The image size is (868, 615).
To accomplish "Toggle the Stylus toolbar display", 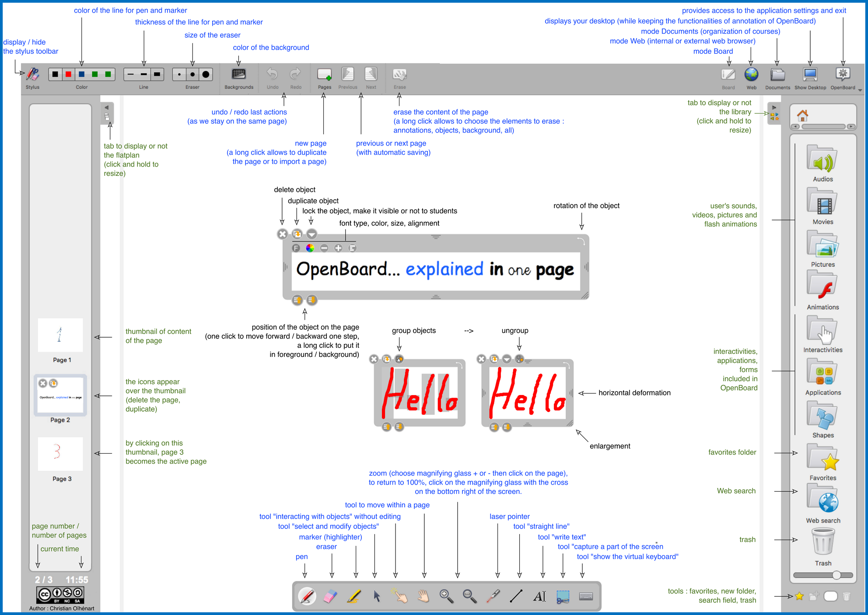I will [x=33, y=75].
